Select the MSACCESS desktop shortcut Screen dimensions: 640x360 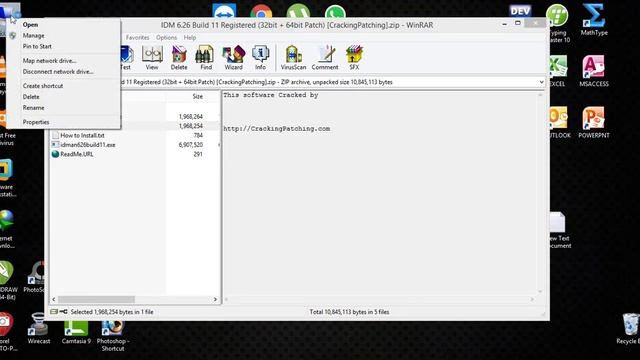(x=594, y=71)
